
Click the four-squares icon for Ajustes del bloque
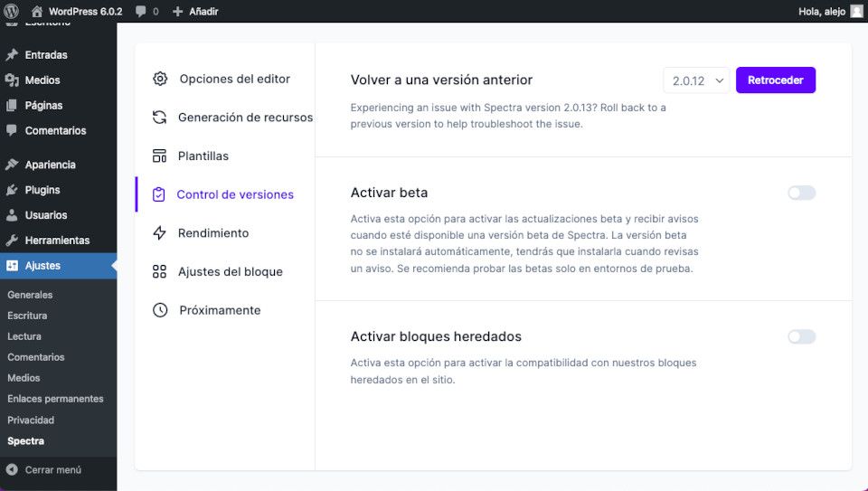tap(159, 272)
